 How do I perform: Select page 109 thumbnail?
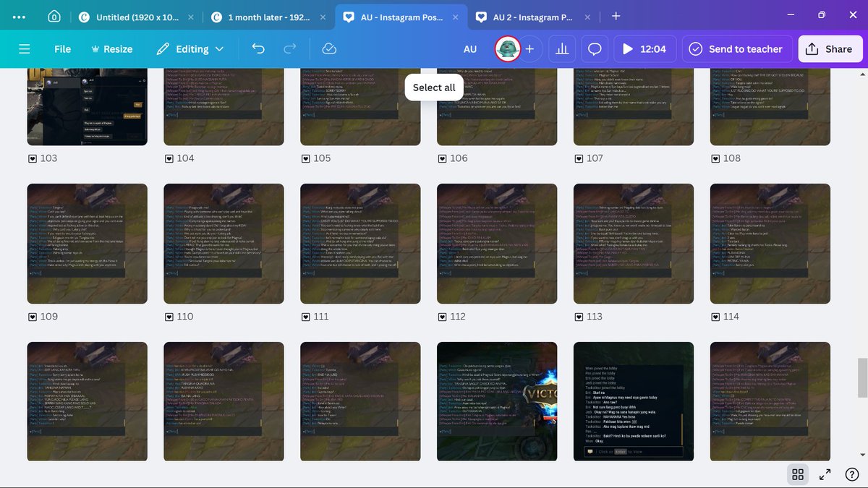click(x=87, y=244)
